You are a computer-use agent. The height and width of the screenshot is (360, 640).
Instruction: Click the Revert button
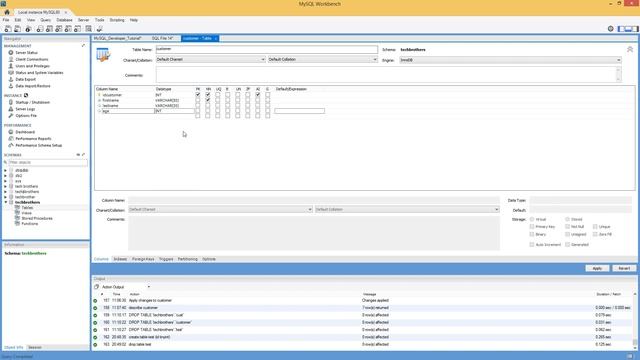click(x=624, y=269)
